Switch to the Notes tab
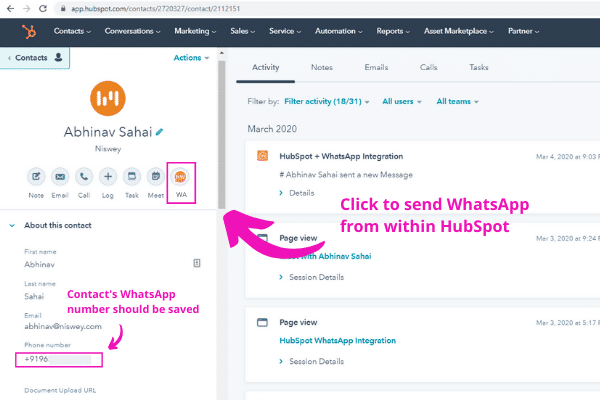 tap(322, 67)
